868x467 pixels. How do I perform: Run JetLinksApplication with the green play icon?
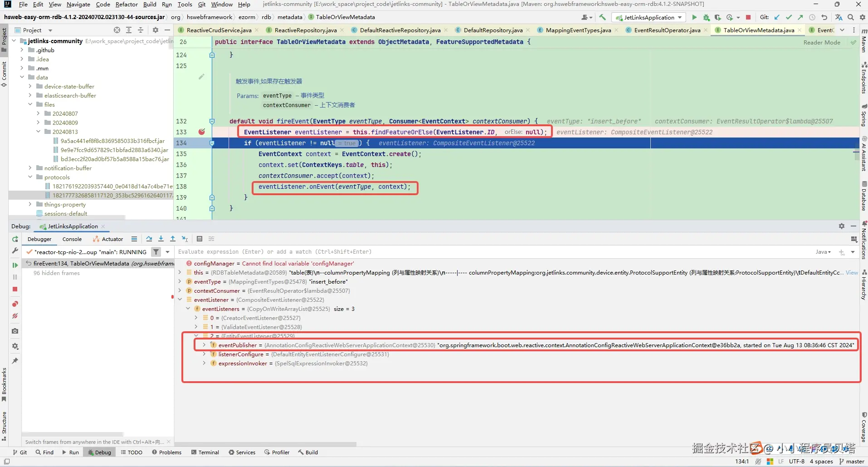tap(694, 17)
